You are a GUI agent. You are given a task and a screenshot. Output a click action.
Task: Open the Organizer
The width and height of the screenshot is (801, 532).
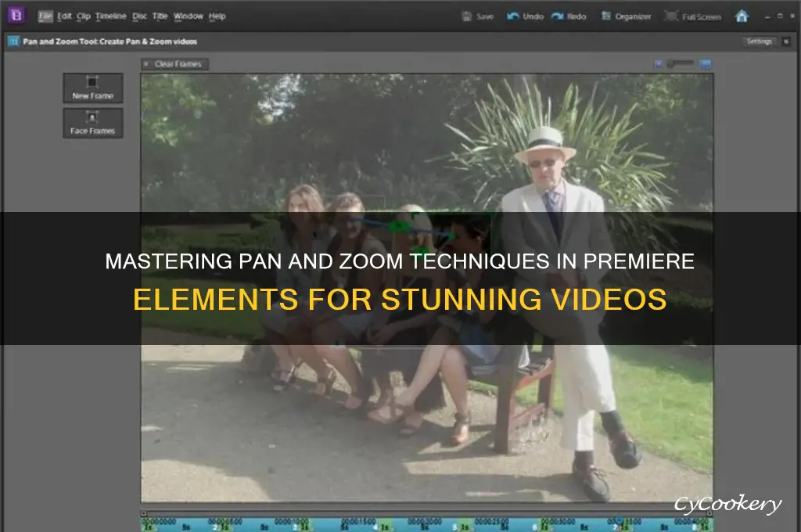(x=626, y=16)
